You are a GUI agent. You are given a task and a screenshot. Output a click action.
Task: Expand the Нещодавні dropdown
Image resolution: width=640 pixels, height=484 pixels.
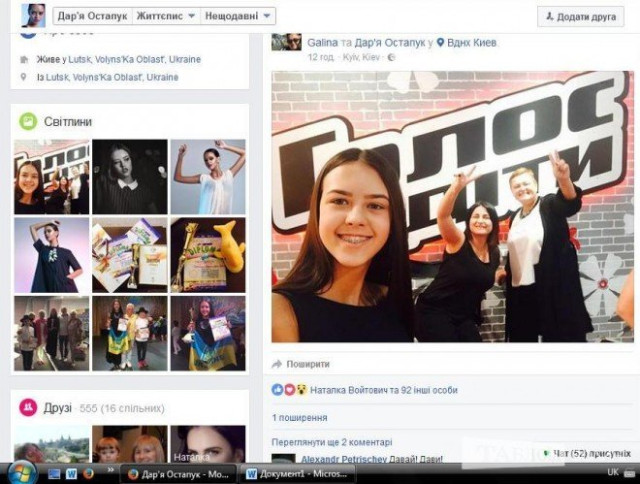238,16
